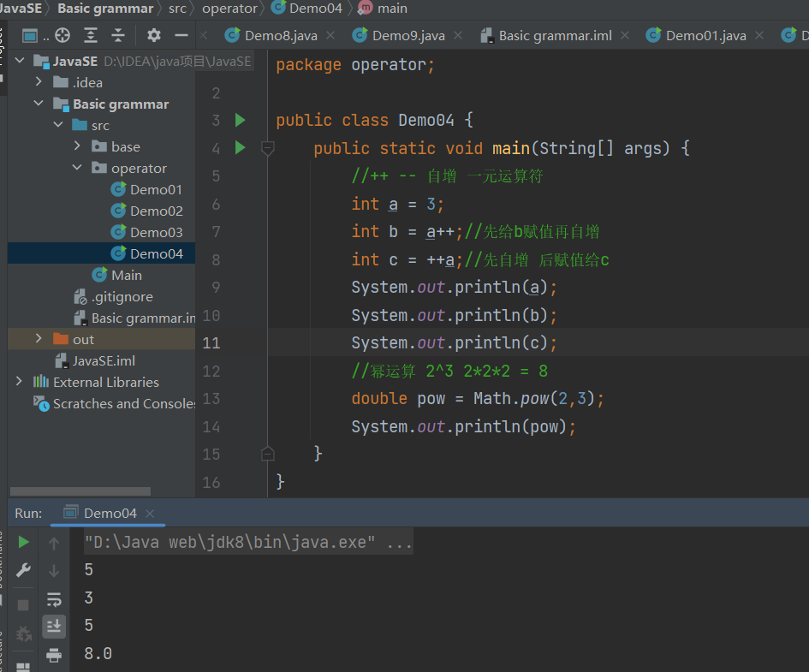Screen dimensions: 809x672
Task: Toggle soft-wrap in Run console
Action: [x=54, y=598]
